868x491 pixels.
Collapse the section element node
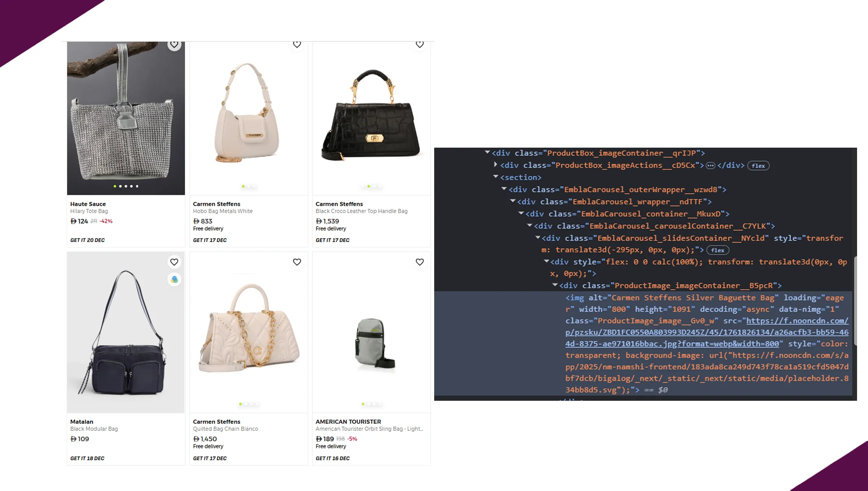(x=495, y=177)
